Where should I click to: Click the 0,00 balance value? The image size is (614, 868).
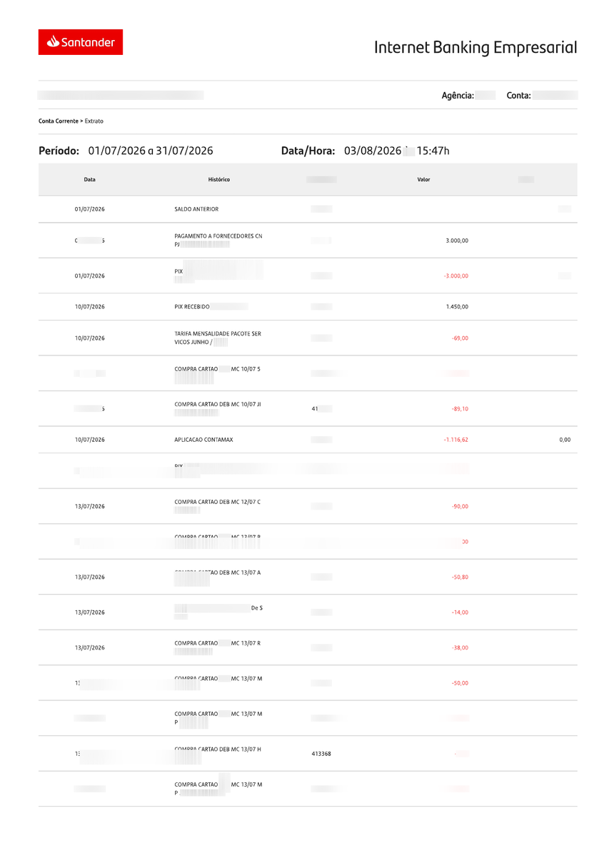(x=565, y=440)
